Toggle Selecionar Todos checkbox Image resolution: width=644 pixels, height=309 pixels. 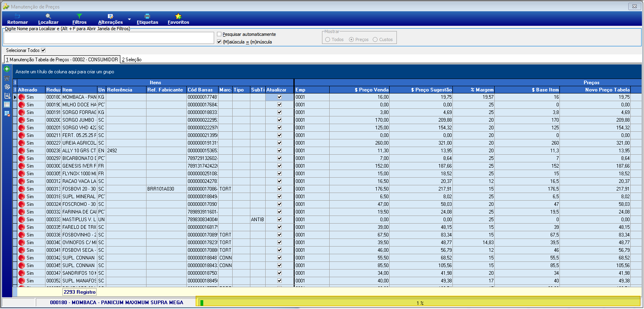click(43, 50)
